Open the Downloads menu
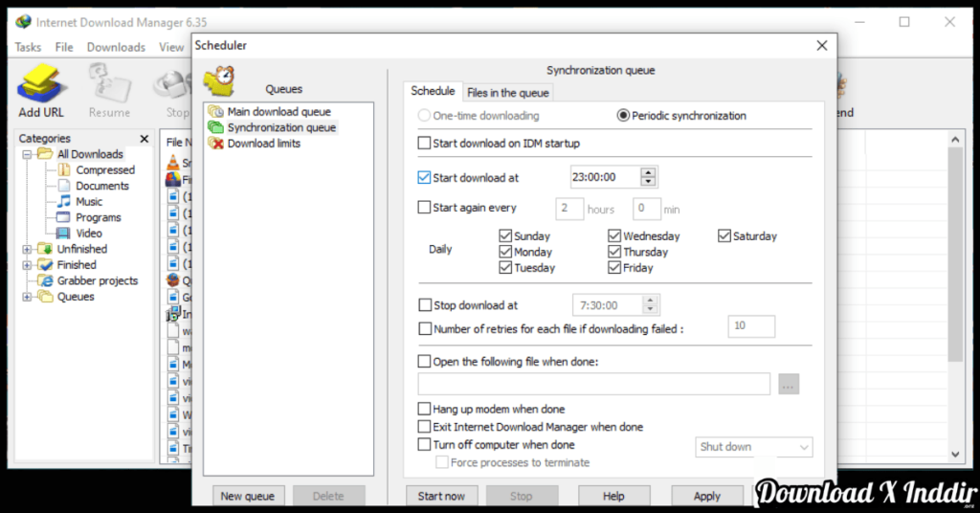The image size is (980, 513). click(116, 47)
